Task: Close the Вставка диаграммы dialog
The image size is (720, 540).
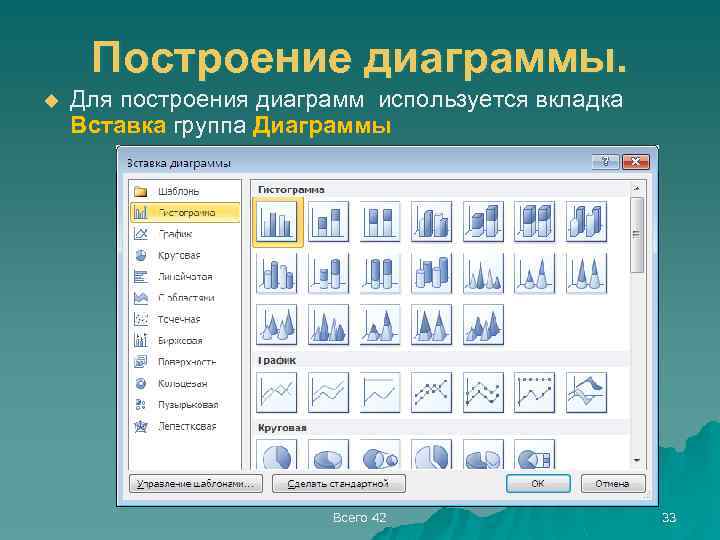Action: coord(636,162)
